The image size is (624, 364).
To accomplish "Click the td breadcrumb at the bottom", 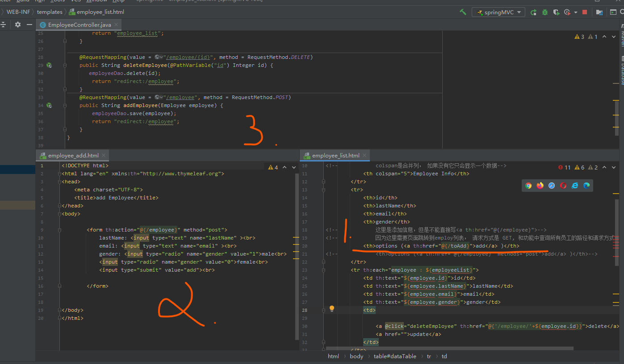I will 444,356.
